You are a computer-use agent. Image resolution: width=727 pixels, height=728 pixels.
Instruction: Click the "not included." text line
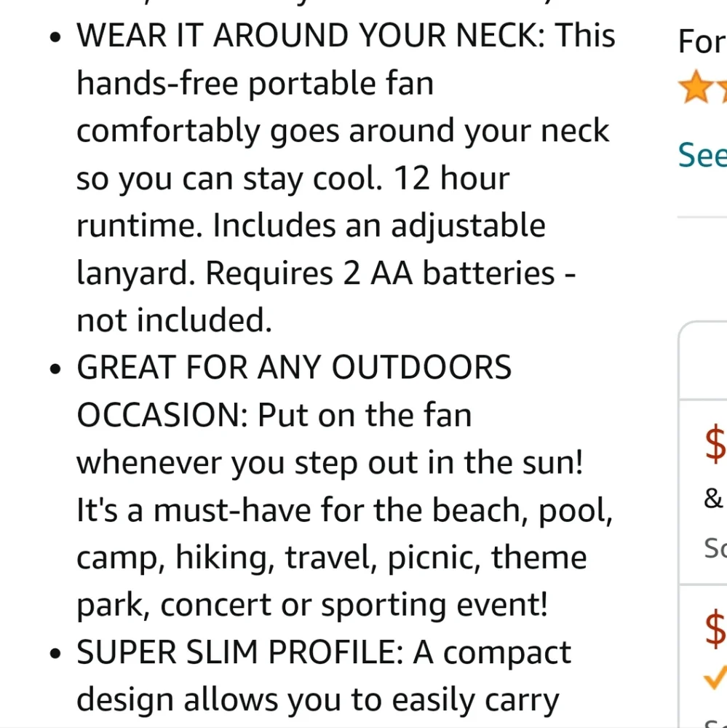[x=174, y=321]
